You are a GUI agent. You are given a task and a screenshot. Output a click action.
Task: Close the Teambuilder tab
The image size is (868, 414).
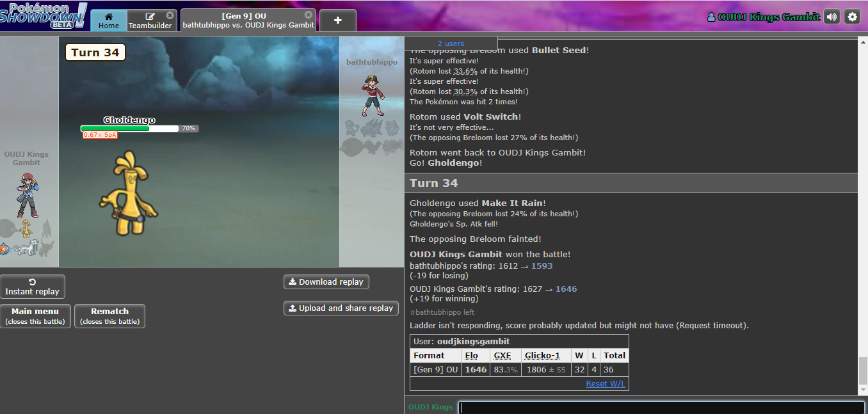[x=170, y=15]
